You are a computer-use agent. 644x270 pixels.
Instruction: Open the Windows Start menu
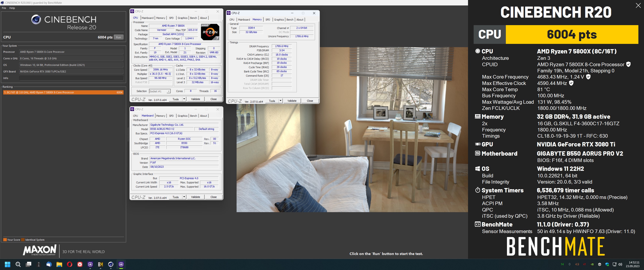[7, 264]
